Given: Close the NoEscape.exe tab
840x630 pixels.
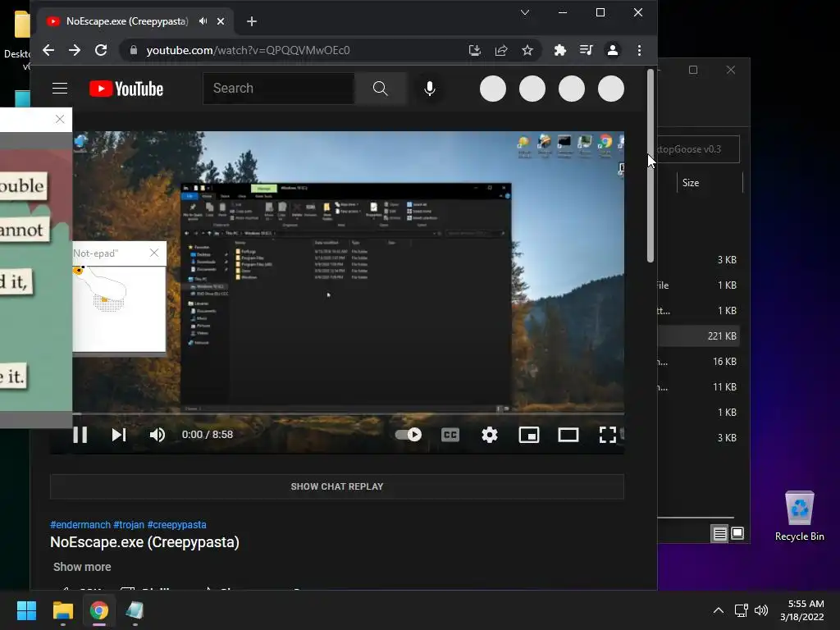Looking at the screenshot, I should 221,21.
